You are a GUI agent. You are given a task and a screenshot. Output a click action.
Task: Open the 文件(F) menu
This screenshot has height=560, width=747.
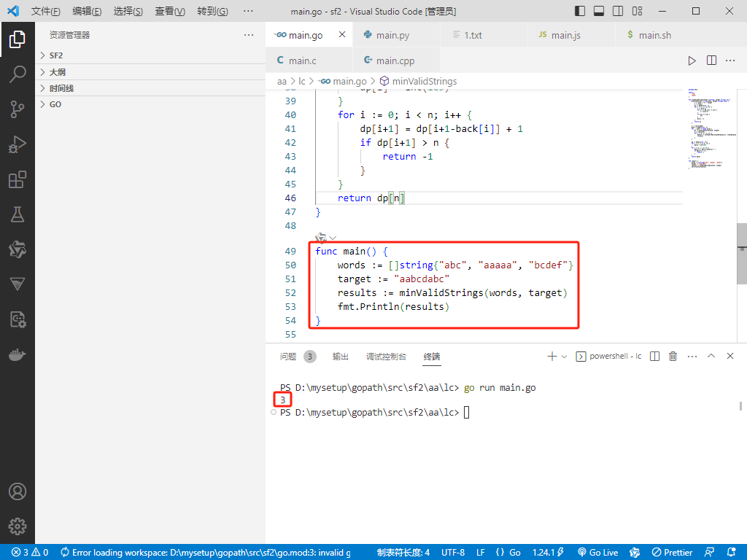pyautogui.click(x=46, y=11)
